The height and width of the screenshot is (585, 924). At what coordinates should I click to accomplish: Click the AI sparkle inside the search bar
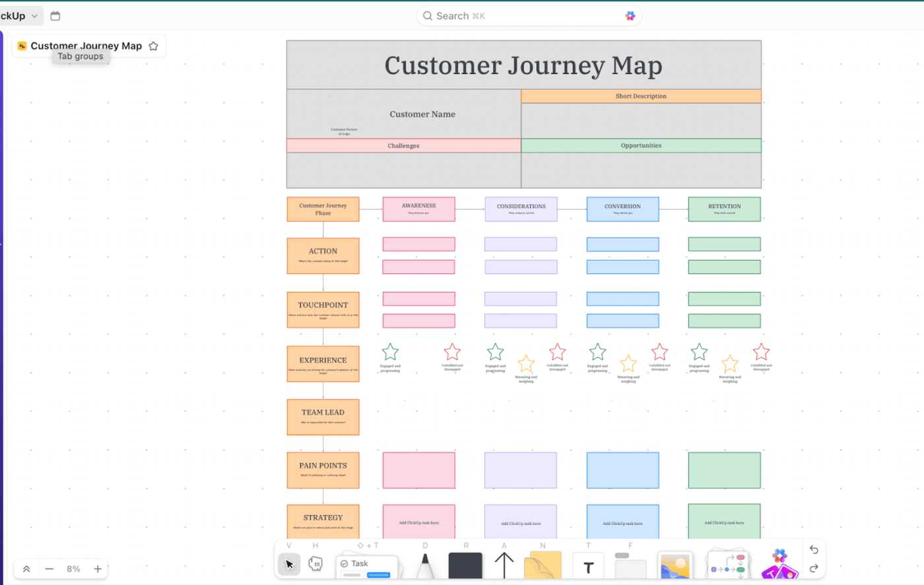point(630,15)
